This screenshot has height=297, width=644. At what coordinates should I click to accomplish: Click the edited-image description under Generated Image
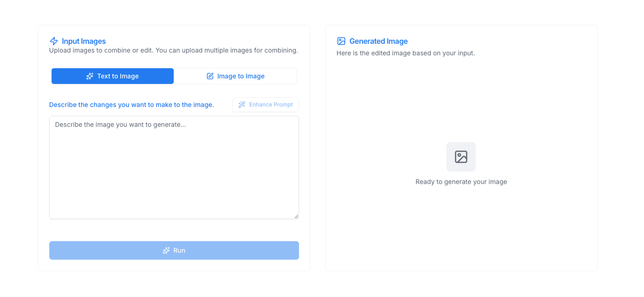[405, 53]
